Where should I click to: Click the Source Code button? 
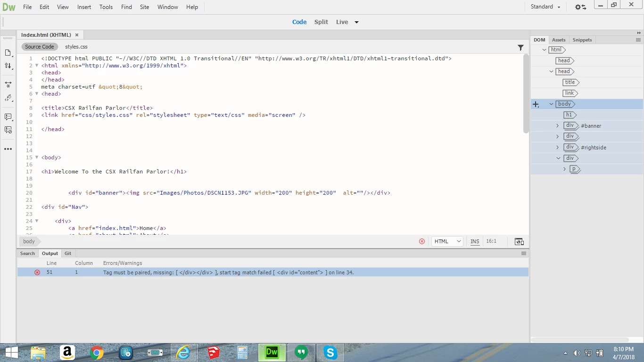coord(40,47)
